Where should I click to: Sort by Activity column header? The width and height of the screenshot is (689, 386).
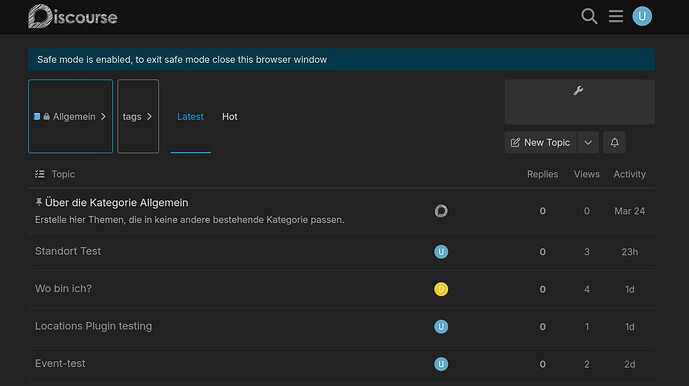click(x=630, y=174)
